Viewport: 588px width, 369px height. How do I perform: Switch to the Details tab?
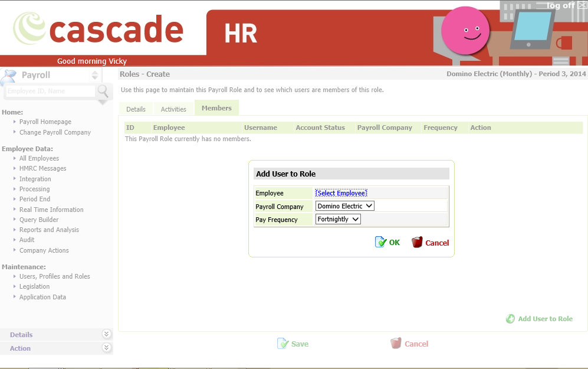tap(136, 109)
